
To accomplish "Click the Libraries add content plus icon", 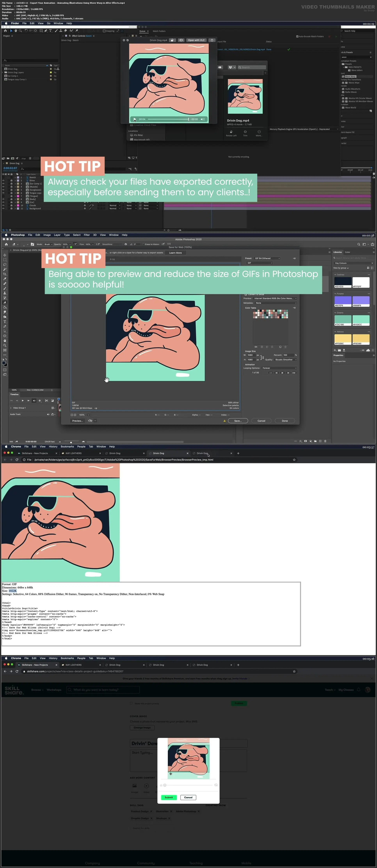I will [335, 350].
